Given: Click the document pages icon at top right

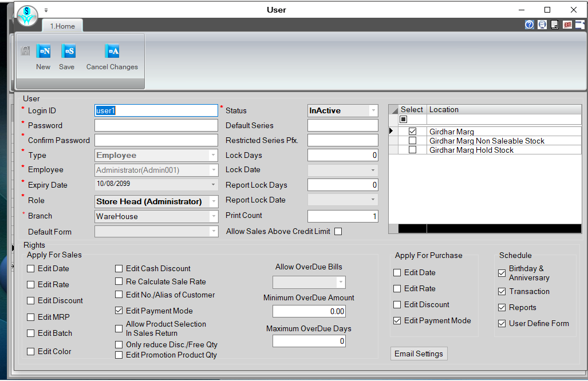Looking at the screenshot, I should [x=555, y=25].
